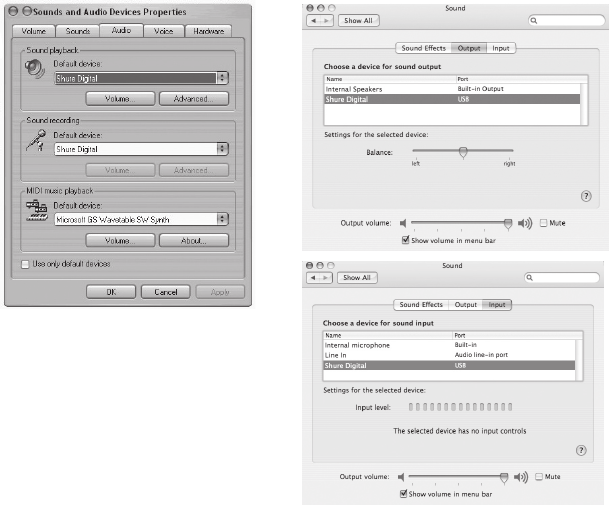The width and height of the screenshot is (609, 505).
Task: Open the MIDI music playback device dropdown
Action: [223, 219]
